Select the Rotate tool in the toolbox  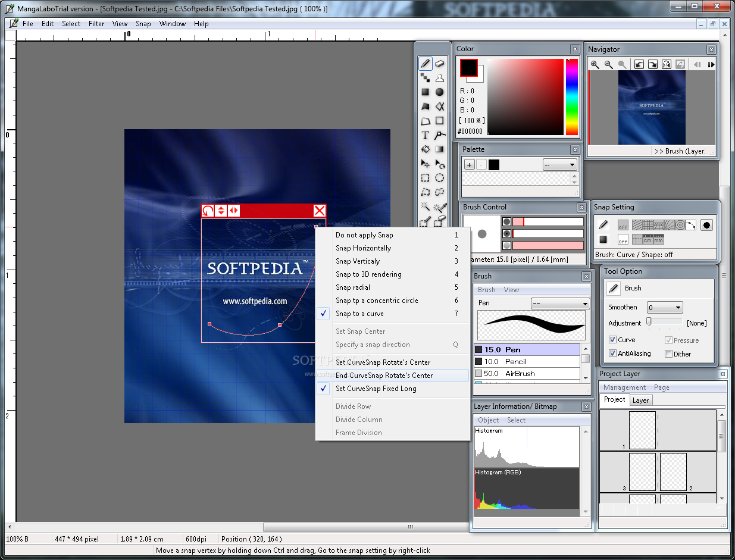coord(440,164)
